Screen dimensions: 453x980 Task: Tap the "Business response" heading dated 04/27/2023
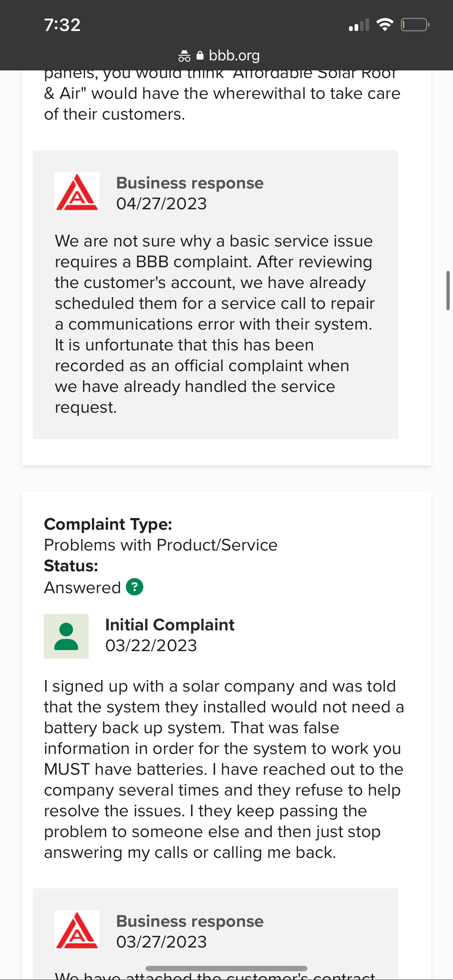pos(190,183)
